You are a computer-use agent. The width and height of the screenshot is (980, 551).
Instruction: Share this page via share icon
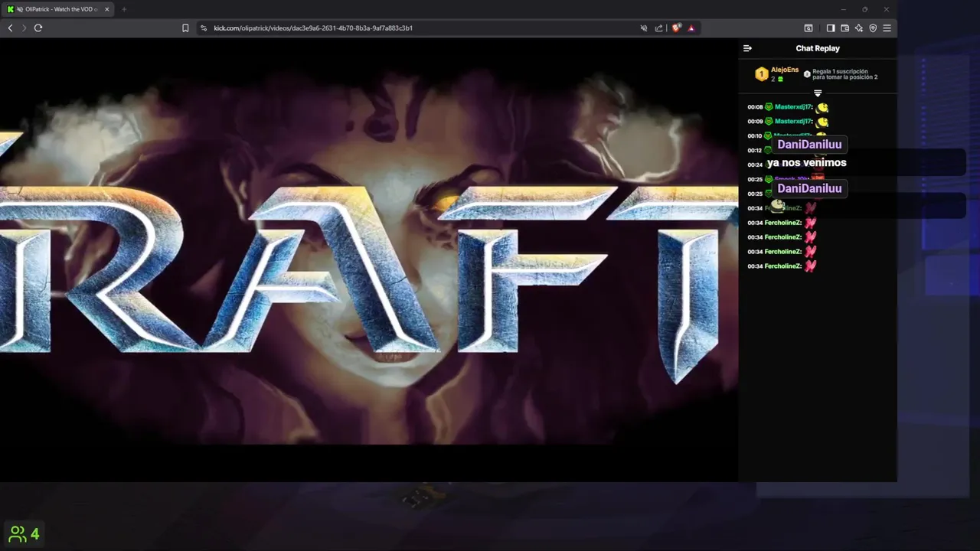tap(658, 28)
